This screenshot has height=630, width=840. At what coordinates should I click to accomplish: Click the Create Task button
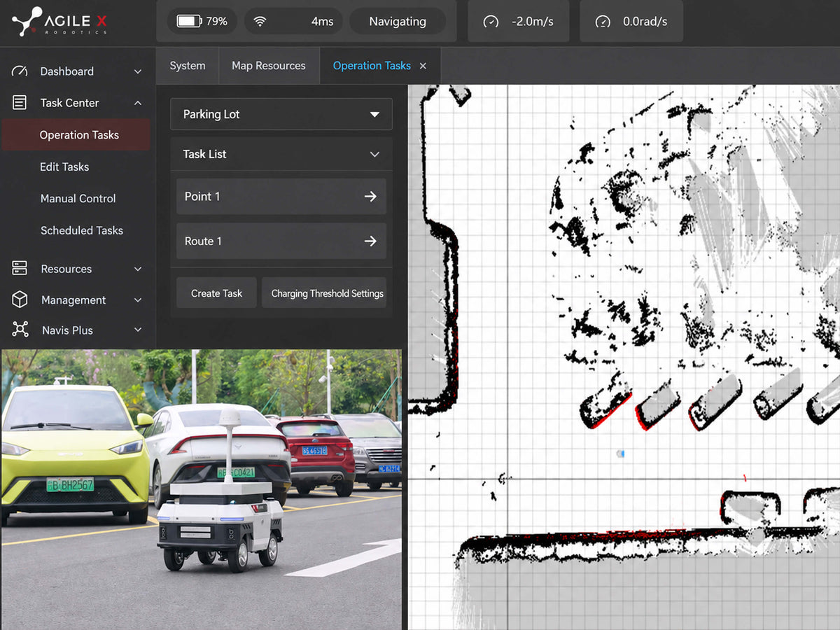pyautogui.click(x=216, y=293)
